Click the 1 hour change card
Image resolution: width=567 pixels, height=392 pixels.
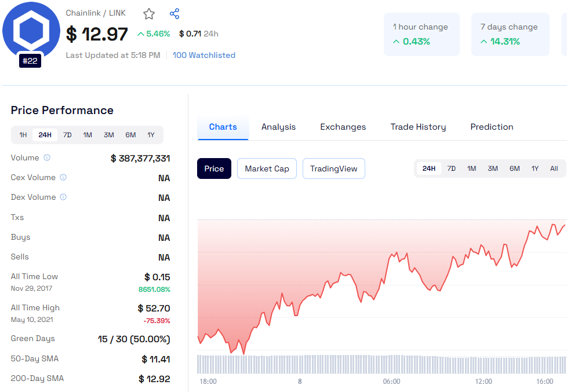click(x=421, y=34)
